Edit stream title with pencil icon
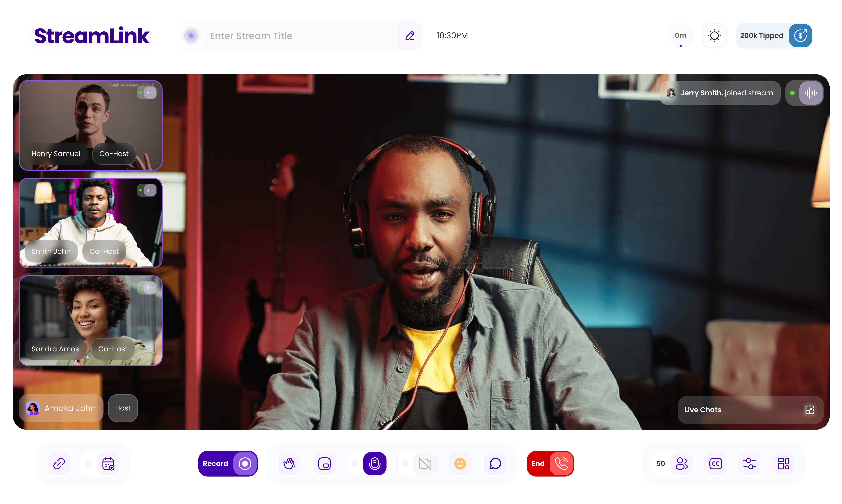Image resolution: width=842 pixels, height=504 pixels. pyautogui.click(x=410, y=36)
